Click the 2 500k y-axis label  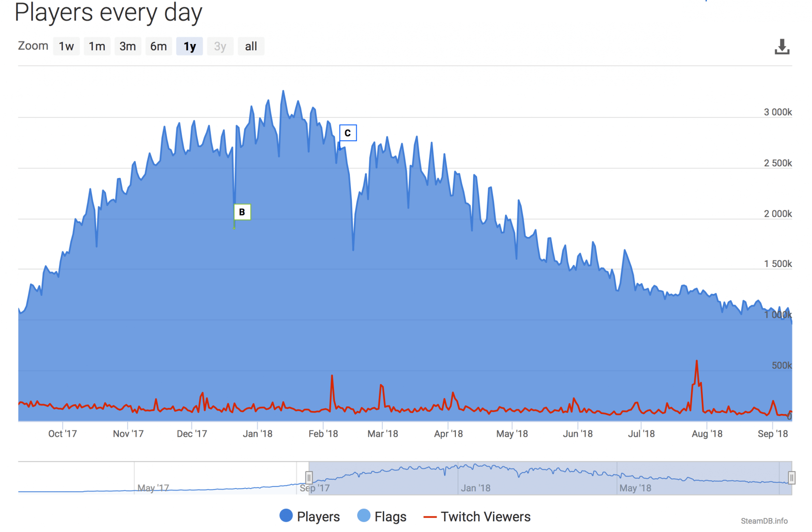(778, 163)
